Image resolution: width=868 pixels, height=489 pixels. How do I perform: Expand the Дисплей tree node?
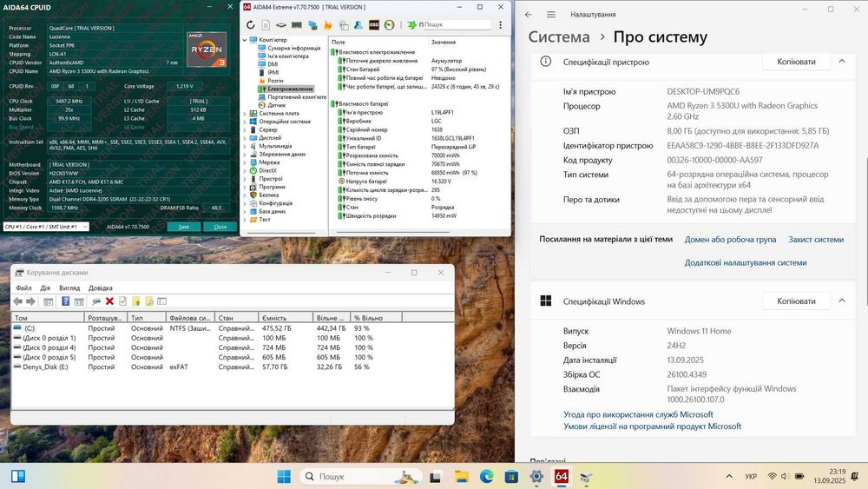pos(245,138)
